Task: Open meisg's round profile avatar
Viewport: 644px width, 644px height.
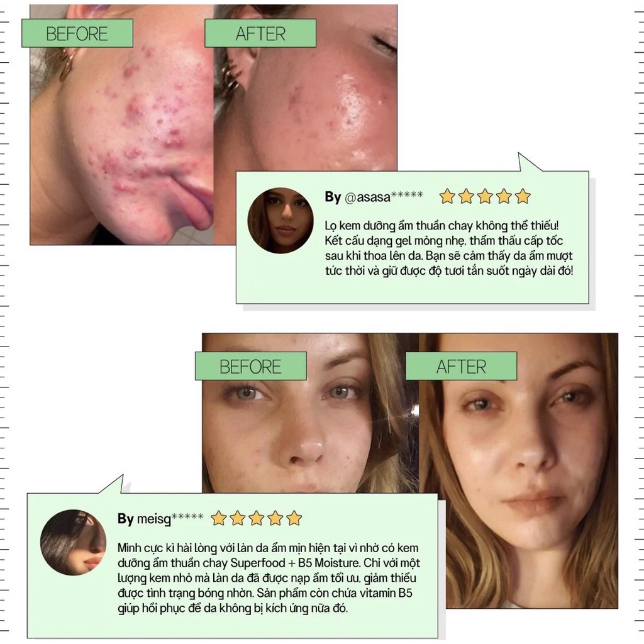Action: [x=73, y=542]
